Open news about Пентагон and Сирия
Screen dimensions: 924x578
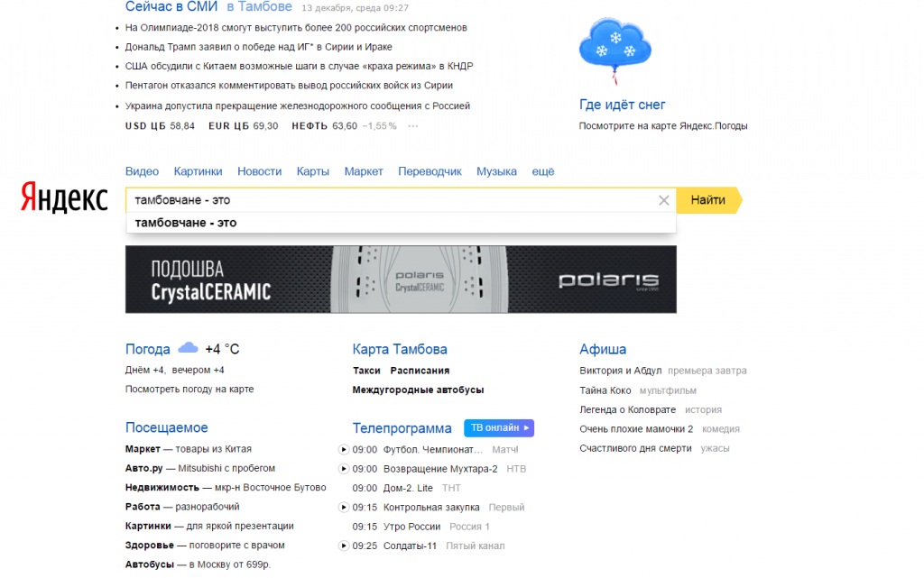(289, 86)
